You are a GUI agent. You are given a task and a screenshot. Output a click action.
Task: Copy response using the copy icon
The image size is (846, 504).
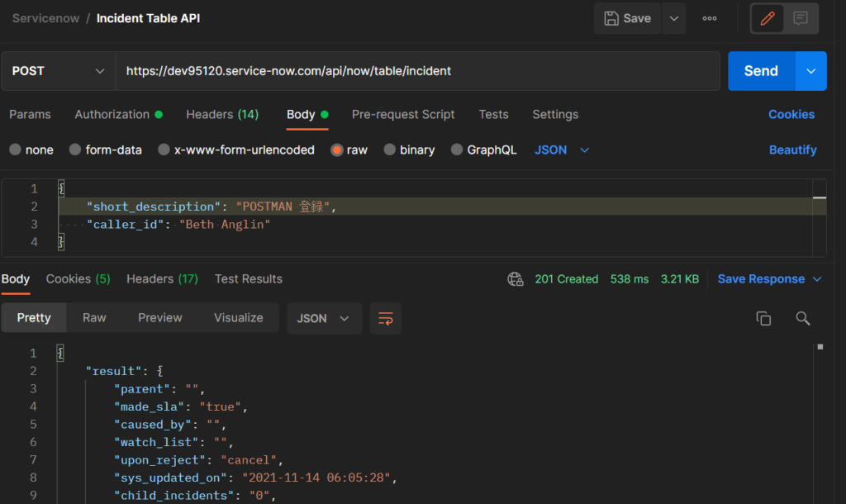coord(763,318)
